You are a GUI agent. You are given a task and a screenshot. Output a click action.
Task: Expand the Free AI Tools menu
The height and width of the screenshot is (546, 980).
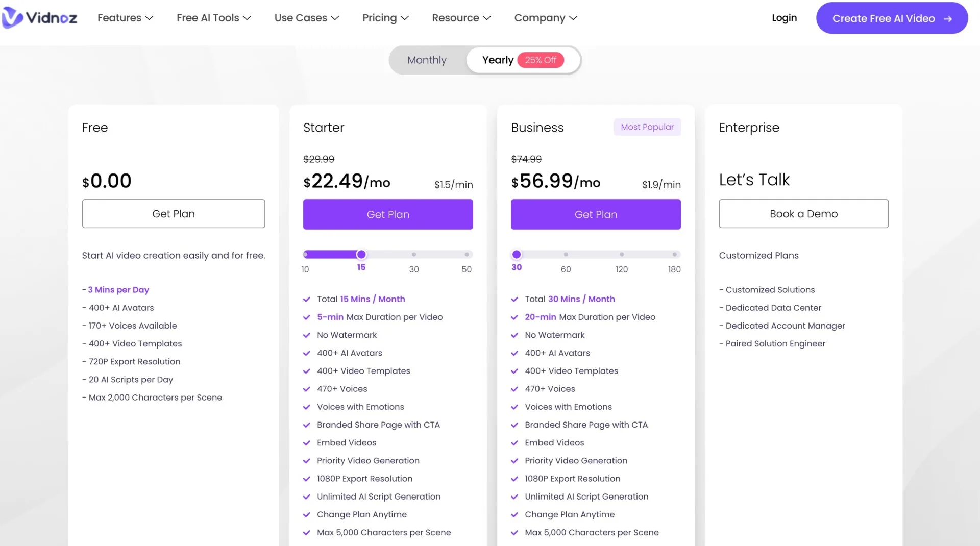(213, 18)
